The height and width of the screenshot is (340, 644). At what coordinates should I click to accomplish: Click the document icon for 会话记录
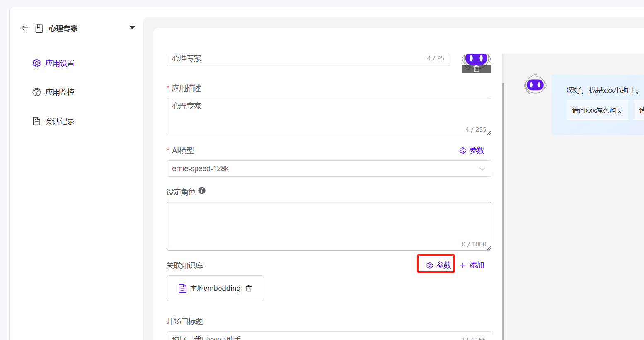tap(36, 121)
